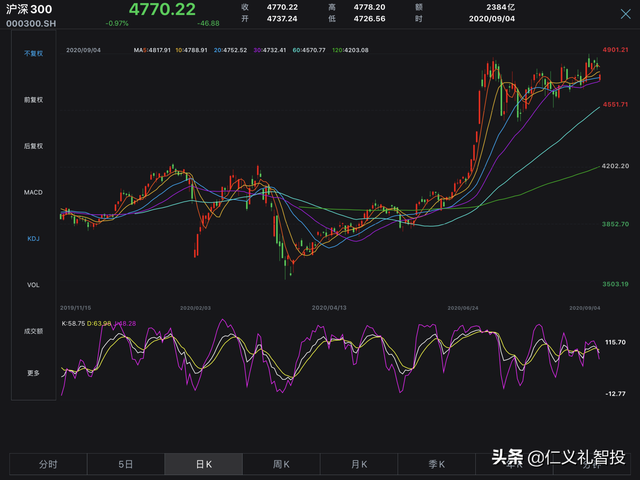Switch to the 周K weekly tab
The height and width of the screenshot is (480, 640).
coord(281,464)
